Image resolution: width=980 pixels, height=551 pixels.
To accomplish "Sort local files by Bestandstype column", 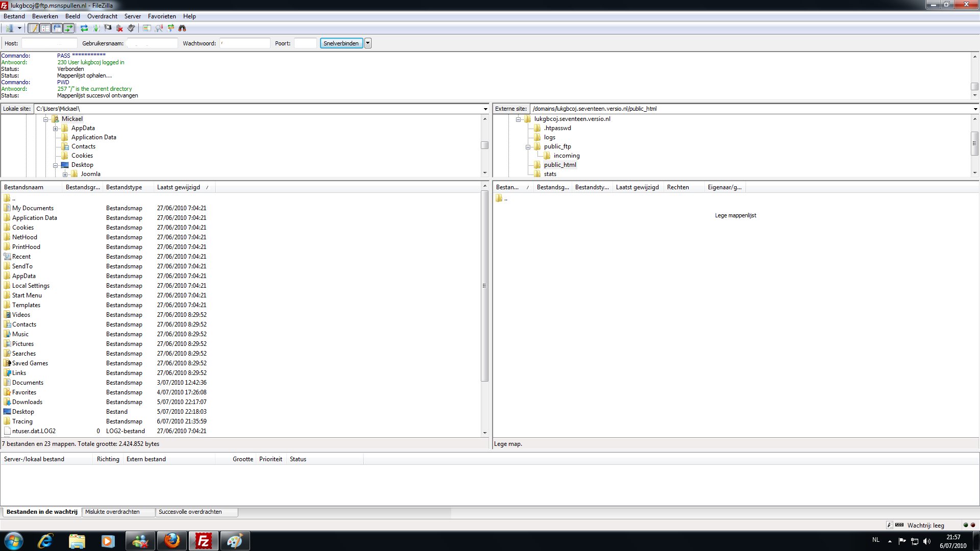I will tap(128, 187).
